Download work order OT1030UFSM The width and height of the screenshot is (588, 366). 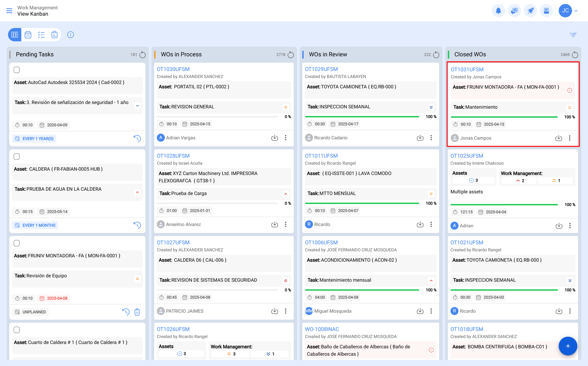point(274,138)
